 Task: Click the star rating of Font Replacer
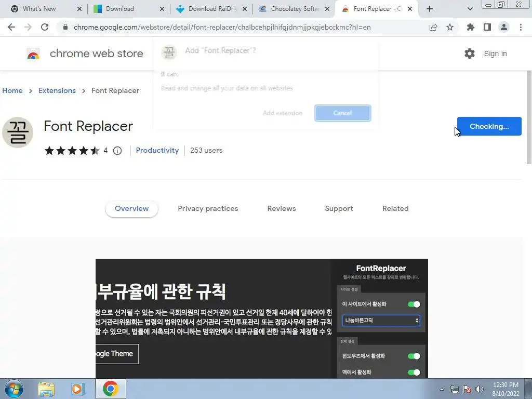pos(72,150)
